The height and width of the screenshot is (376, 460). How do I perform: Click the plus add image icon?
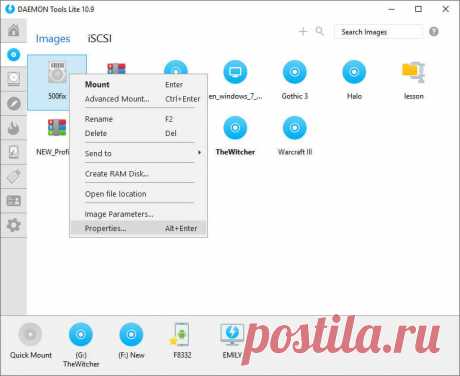303,32
